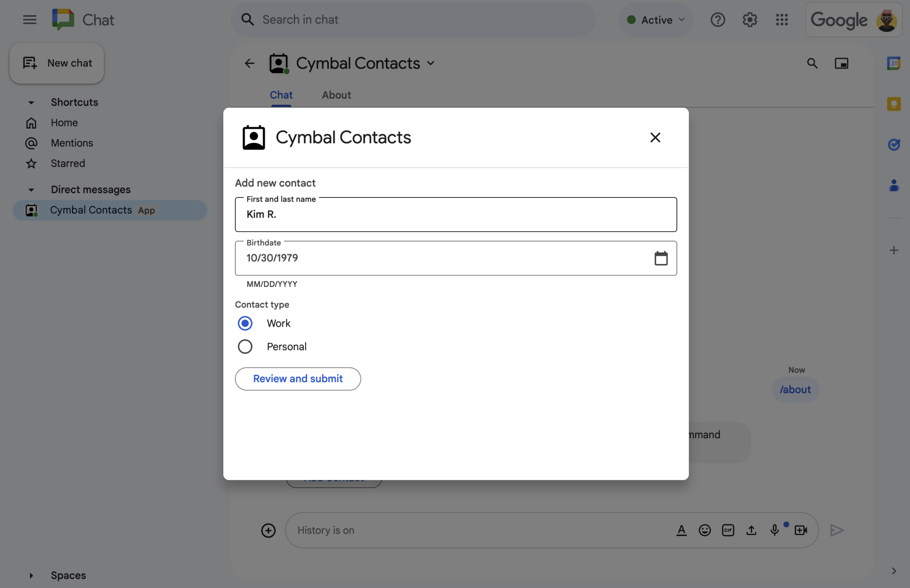
Task: Click the picture-in-picture video icon
Action: point(842,63)
